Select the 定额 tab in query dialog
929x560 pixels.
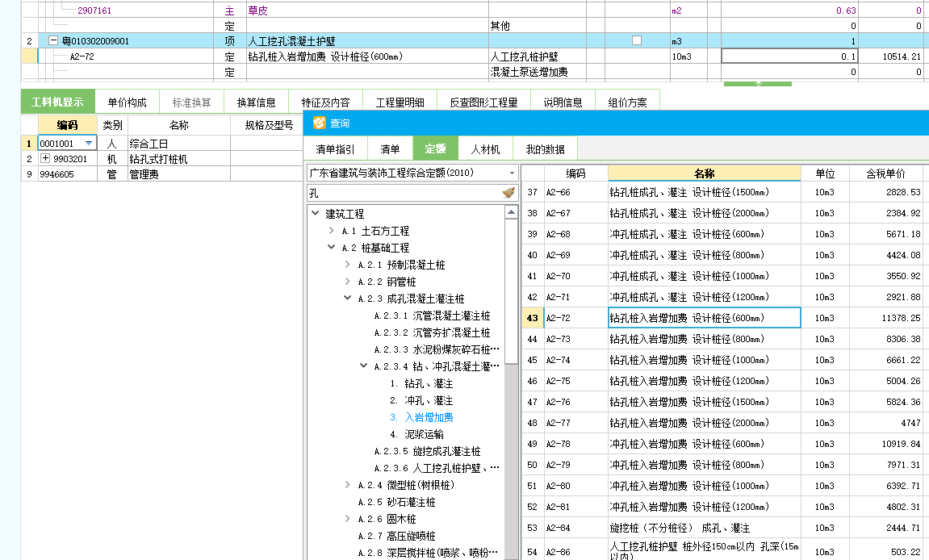pyautogui.click(x=436, y=148)
